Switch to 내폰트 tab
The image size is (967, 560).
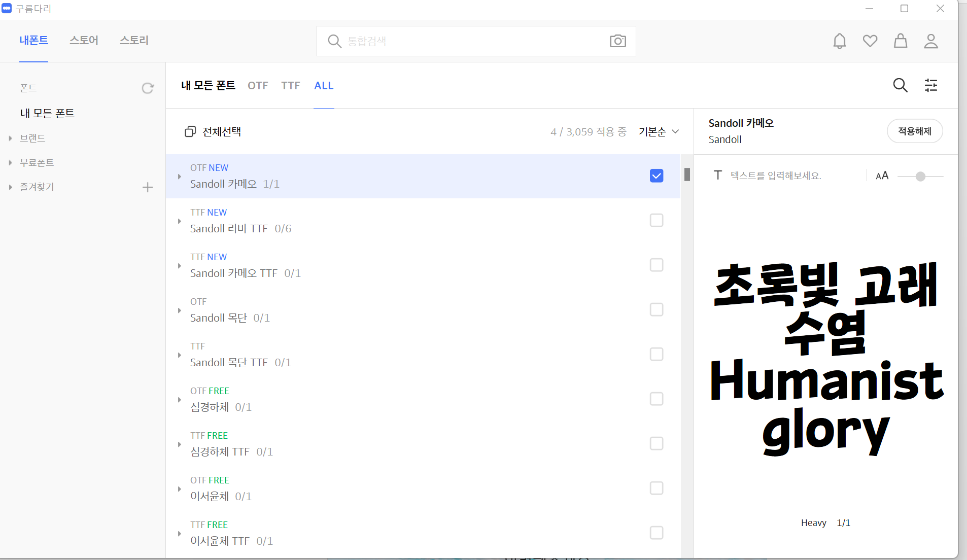click(33, 41)
